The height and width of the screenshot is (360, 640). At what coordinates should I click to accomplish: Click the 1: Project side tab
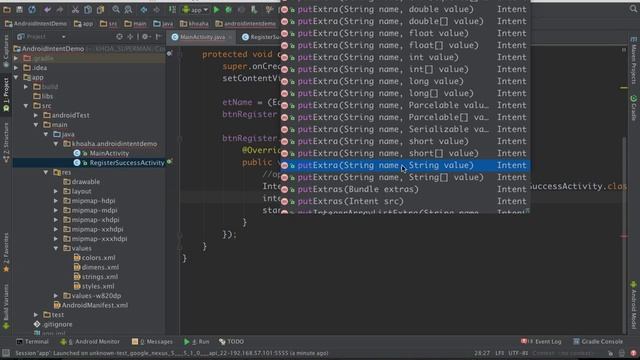coord(6,95)
